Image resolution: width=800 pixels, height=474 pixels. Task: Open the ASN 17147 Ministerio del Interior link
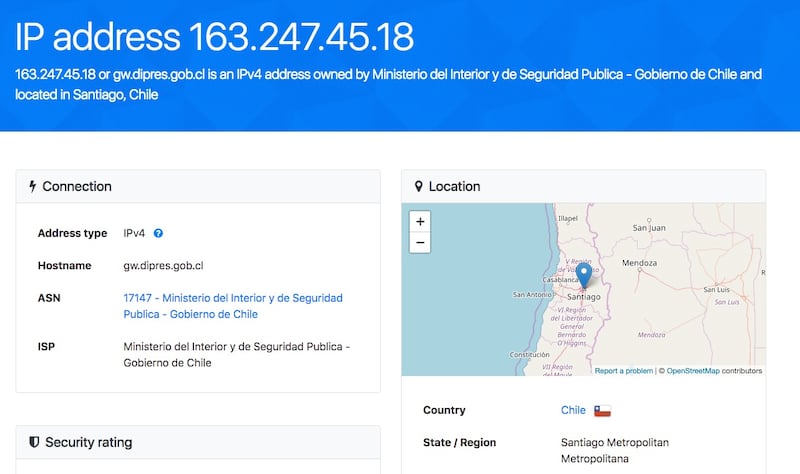[233, 306]
